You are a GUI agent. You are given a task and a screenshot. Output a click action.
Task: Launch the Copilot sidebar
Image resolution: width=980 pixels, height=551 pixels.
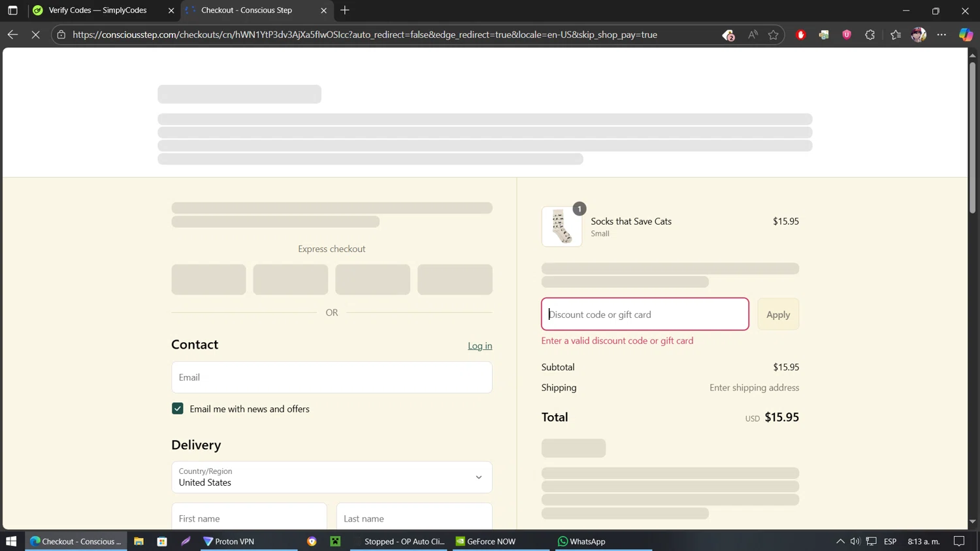pos(966,35)
